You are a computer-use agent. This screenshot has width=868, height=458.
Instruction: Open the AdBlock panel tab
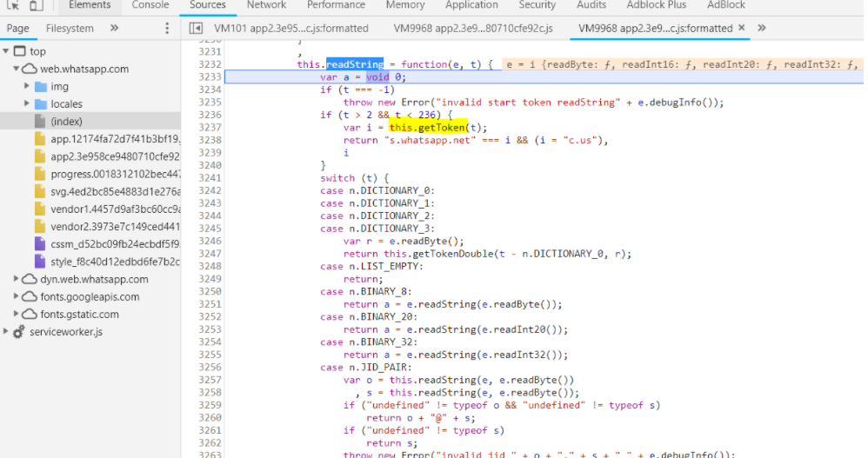(726, 5)
